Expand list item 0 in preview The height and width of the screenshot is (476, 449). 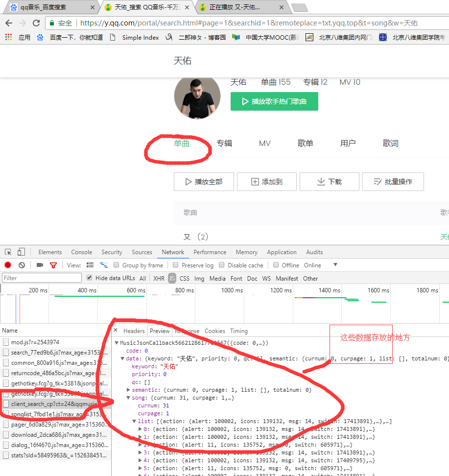140,429
